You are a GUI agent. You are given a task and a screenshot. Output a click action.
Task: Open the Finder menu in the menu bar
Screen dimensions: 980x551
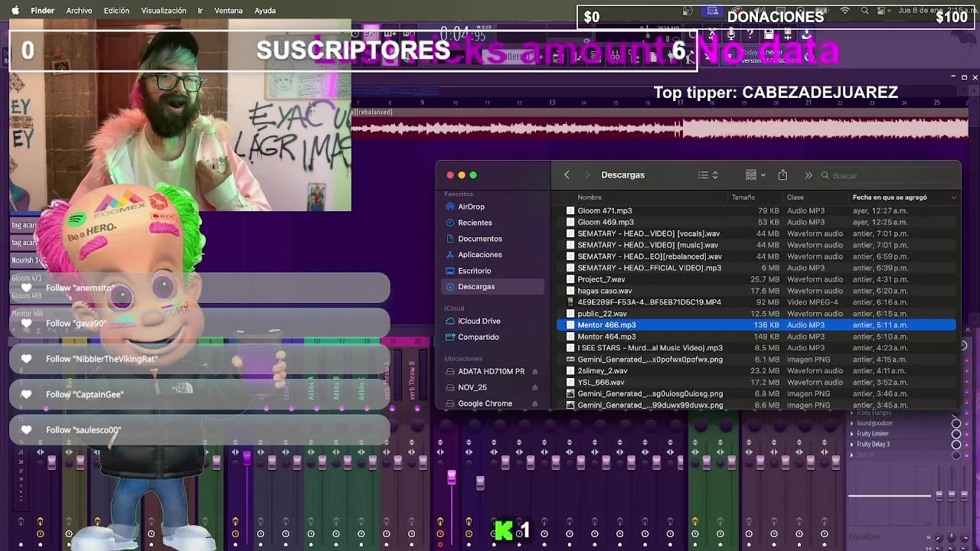point(42,11)
